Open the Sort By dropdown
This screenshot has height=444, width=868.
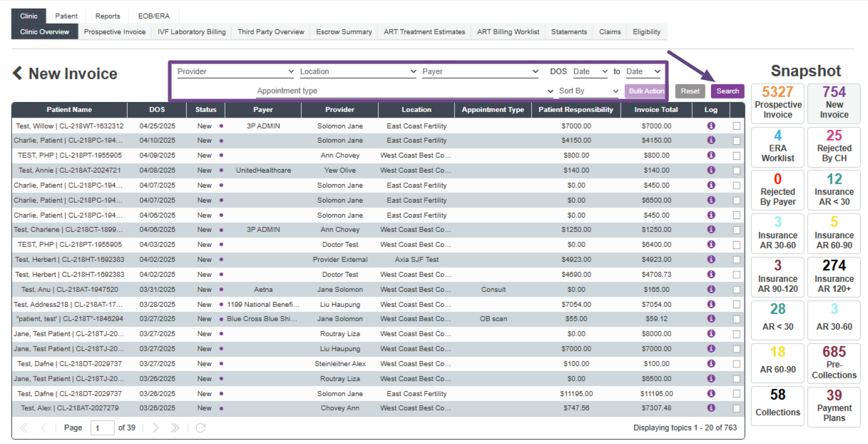pos(588,91)
